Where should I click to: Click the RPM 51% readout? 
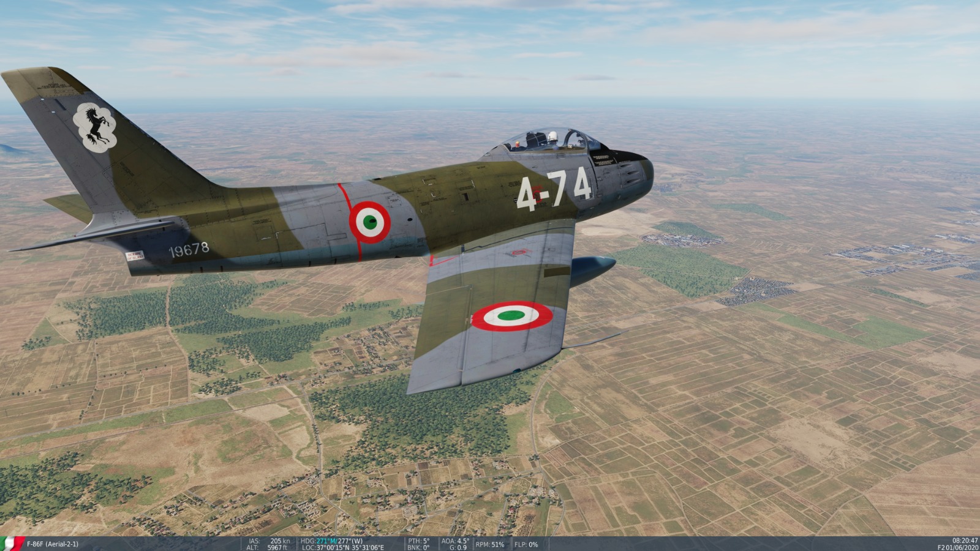coord(490,544)
